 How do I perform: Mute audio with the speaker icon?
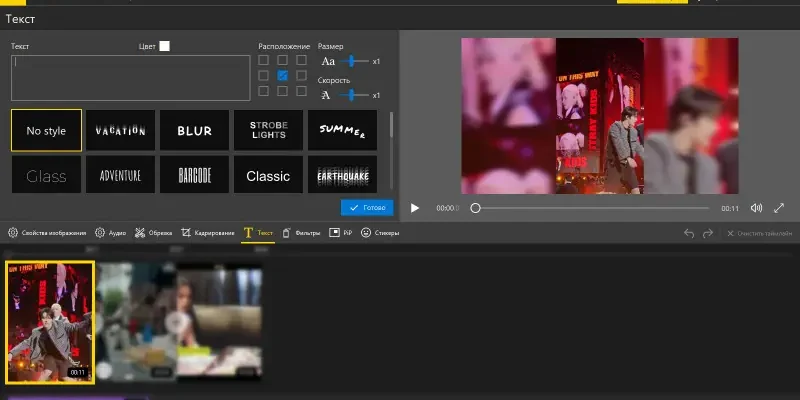(x=756, y=208)
